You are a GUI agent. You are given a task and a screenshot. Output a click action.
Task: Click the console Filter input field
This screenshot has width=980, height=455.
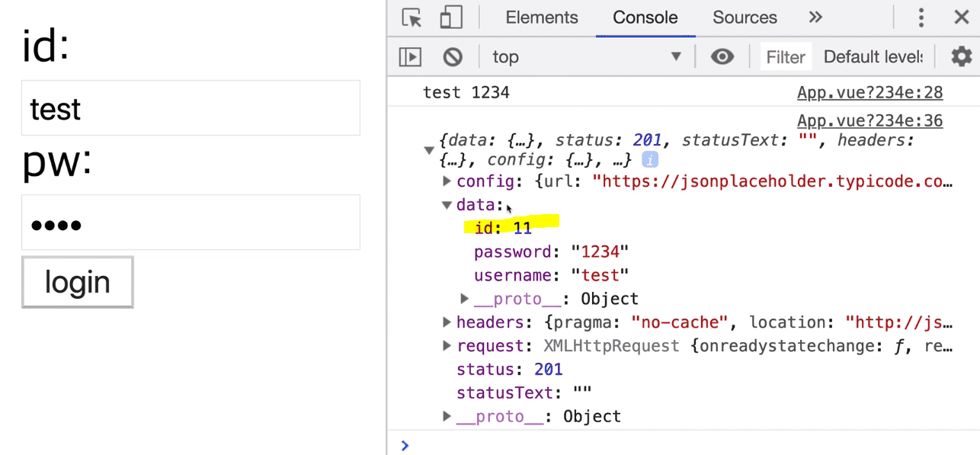point(786,56)
